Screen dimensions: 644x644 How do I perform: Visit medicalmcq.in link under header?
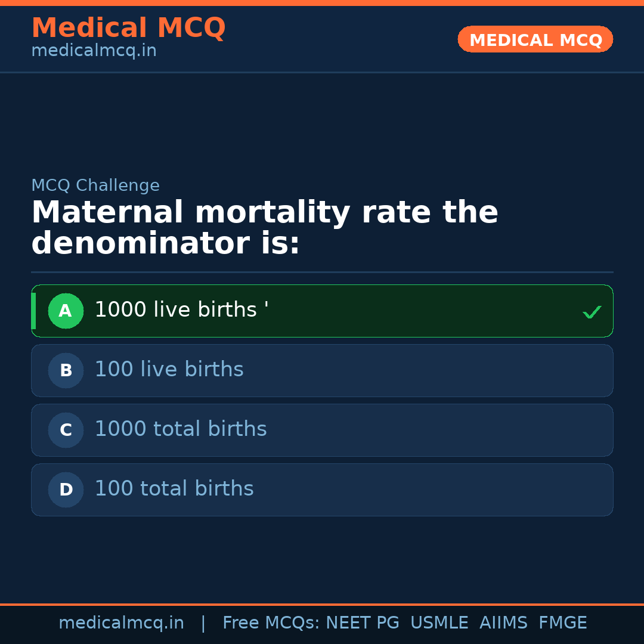94,51
